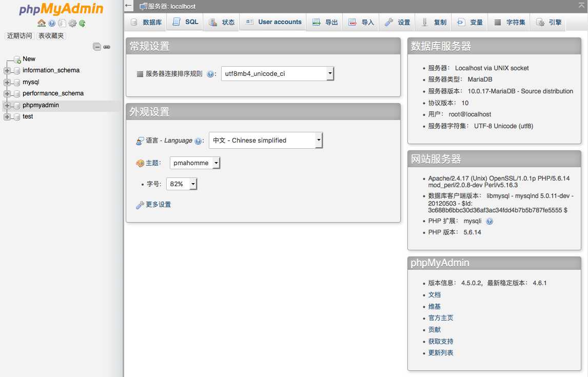Click the wrench icon next to 更多设置

click(140, 205)
